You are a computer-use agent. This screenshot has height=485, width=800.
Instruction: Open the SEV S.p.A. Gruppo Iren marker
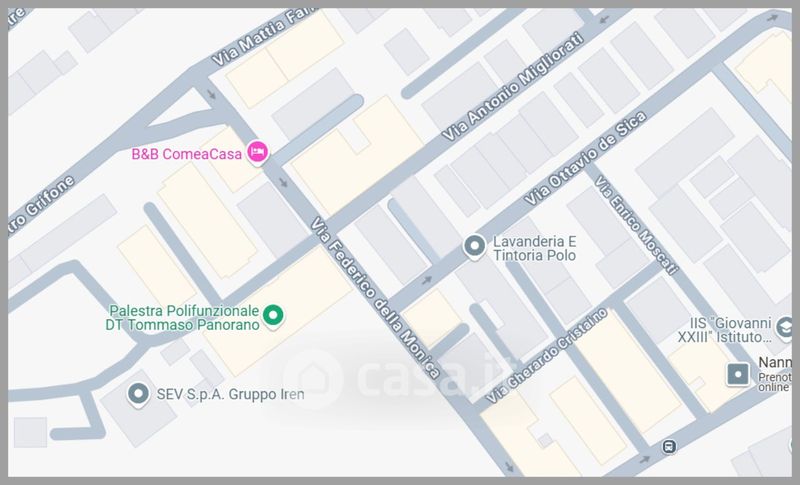pos(138,394)
